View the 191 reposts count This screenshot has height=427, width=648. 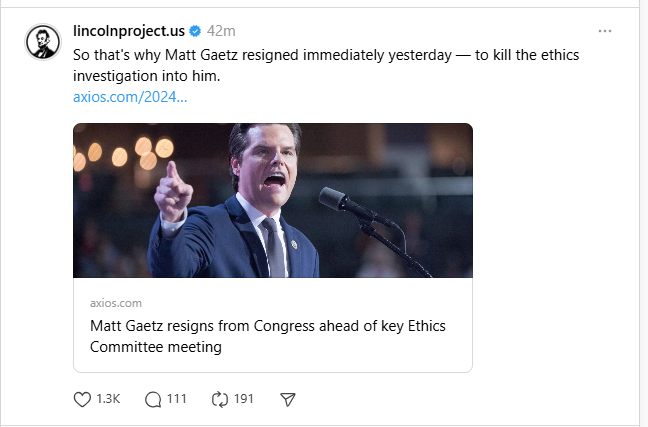pyautogui.click(x=243, y=399)
